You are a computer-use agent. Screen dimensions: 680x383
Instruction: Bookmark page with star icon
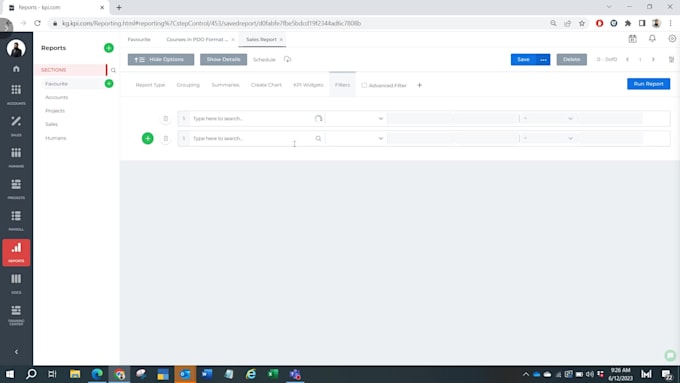pyautogui.click(x=582, y=23)
